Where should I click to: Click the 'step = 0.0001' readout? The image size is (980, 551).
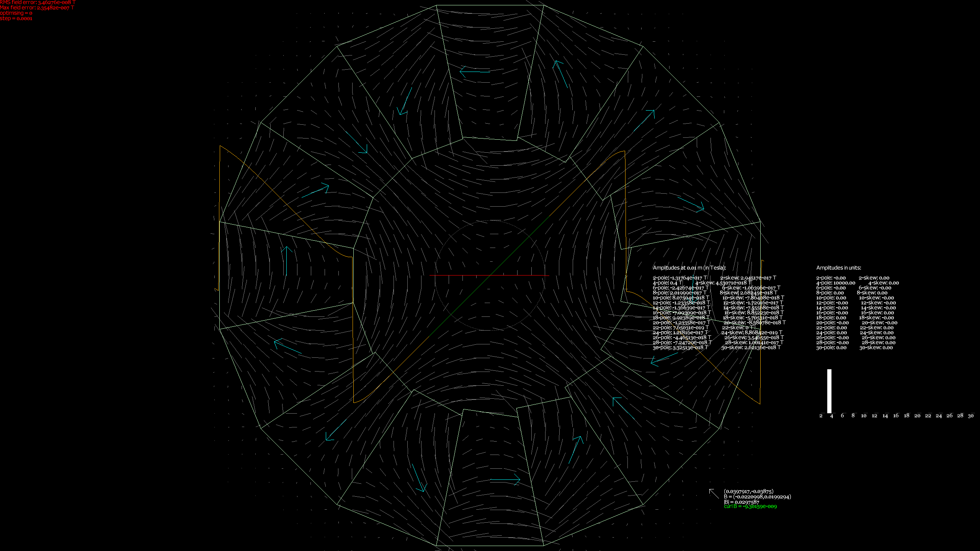(16, 18)
